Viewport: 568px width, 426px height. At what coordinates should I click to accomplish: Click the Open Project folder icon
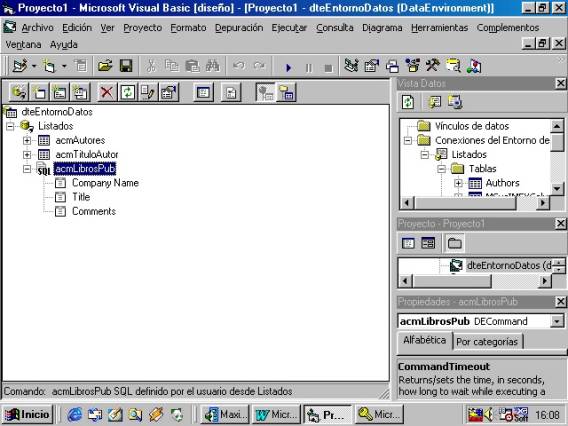105,66
